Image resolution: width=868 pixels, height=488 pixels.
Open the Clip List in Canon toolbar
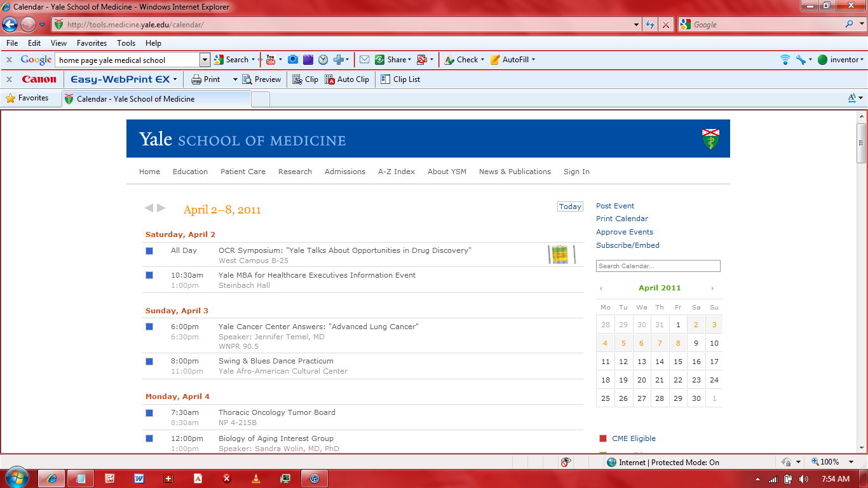[400, 79]
